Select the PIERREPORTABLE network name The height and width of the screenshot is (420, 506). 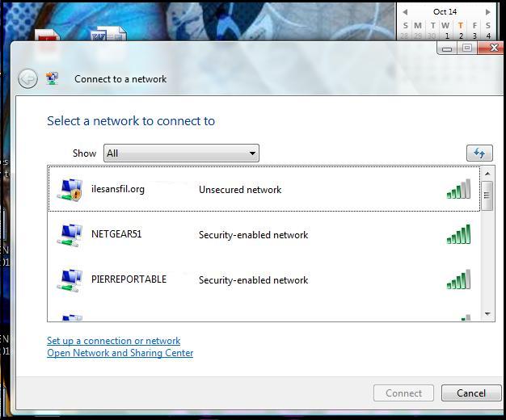point(129,280)
